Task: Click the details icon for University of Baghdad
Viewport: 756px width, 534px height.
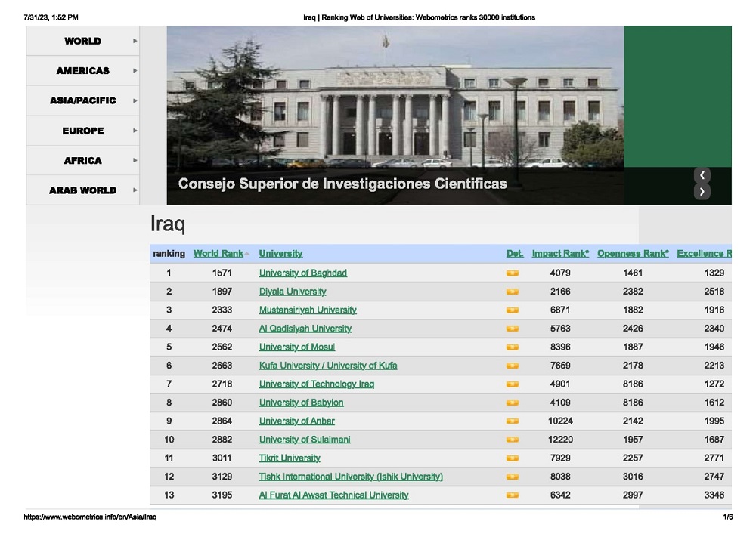Action: 512,273
